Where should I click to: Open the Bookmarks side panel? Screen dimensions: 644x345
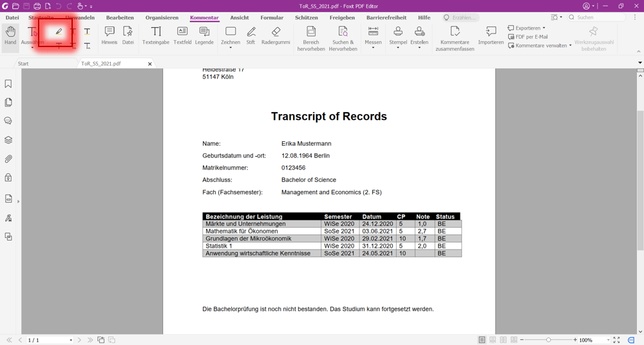[8, 84]
